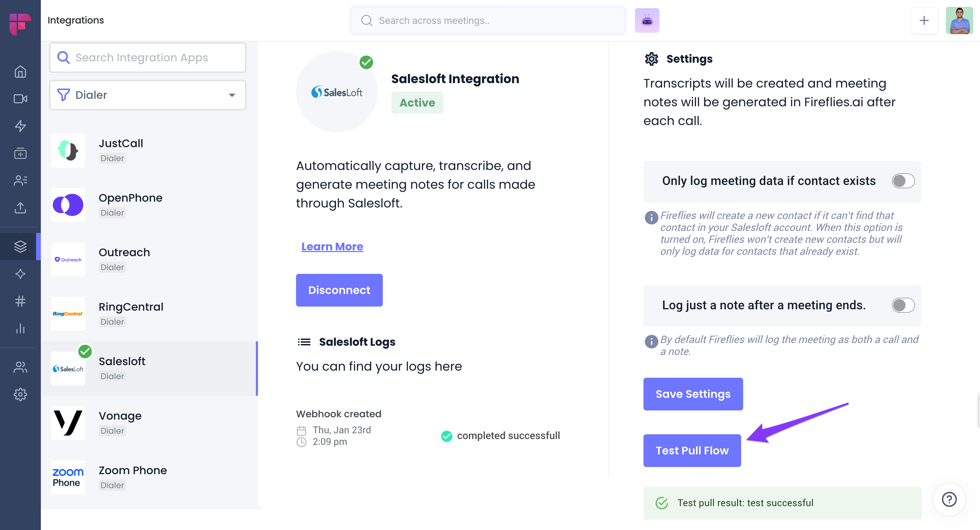The width and height of the screenshot is (980, 530).
Task: Open the purple bot assistant icon
Action: click(647, 20)
